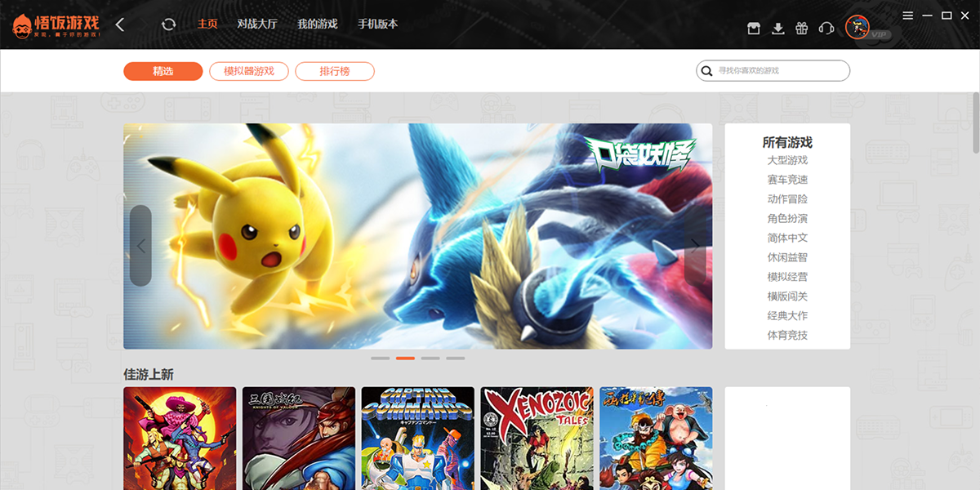Open the gift box icon

pos(802,29)
